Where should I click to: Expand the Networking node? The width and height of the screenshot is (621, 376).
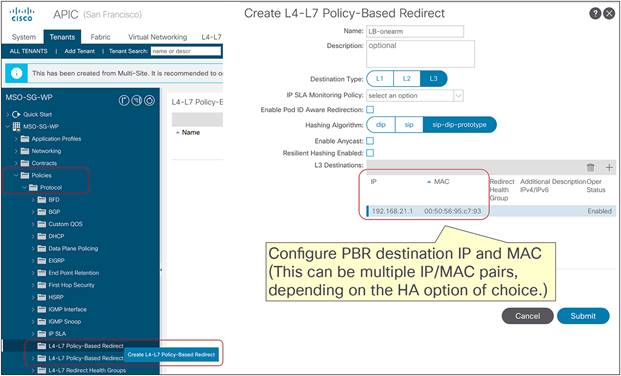(x=16, y=151)
